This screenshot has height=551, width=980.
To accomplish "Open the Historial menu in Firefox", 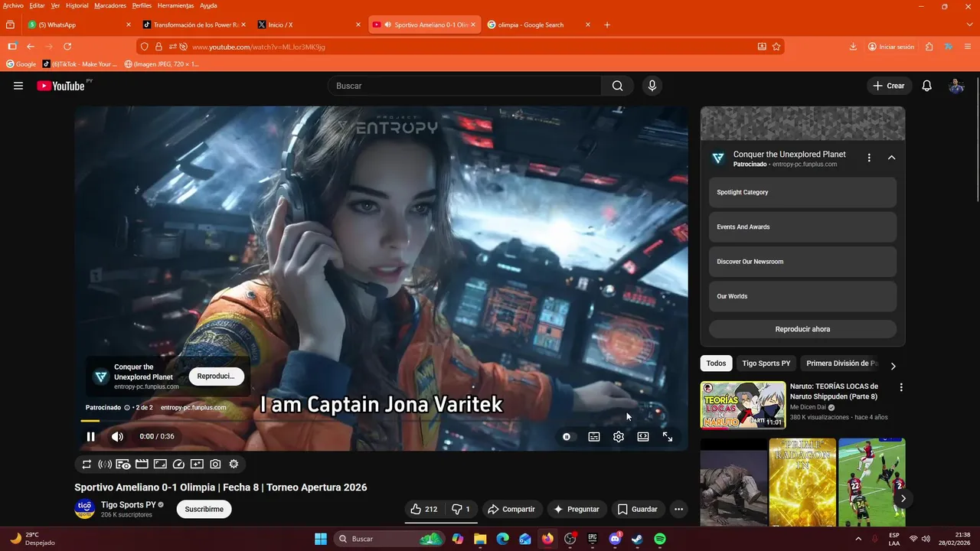I will (77, 5).
